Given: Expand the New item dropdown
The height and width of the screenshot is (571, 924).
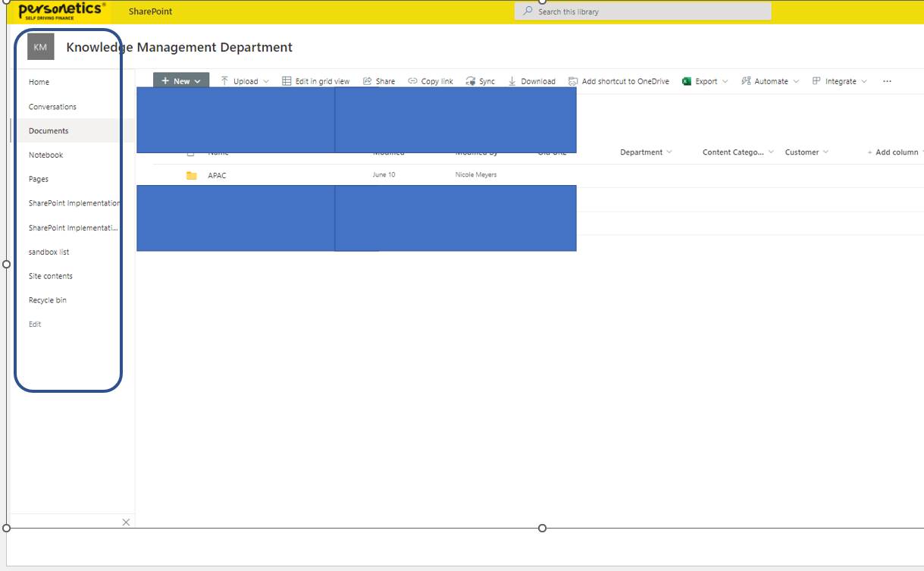Looking at the screenshot, I should point(180,80).
